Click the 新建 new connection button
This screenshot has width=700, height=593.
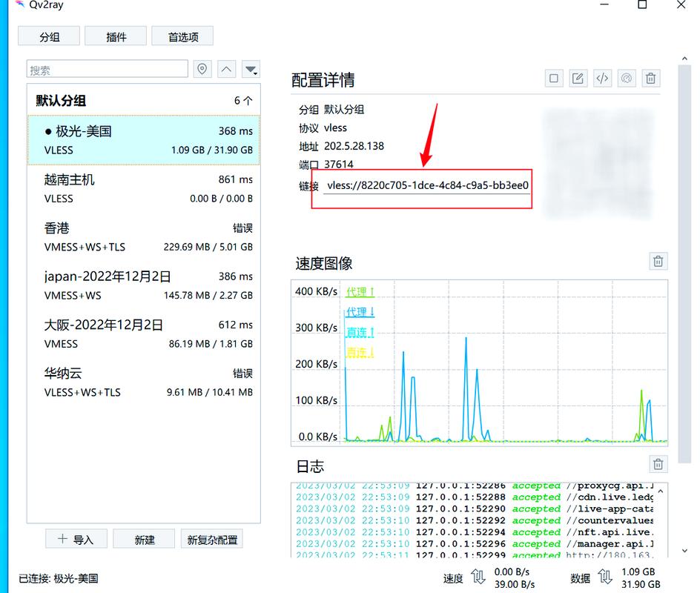(145, 539)
